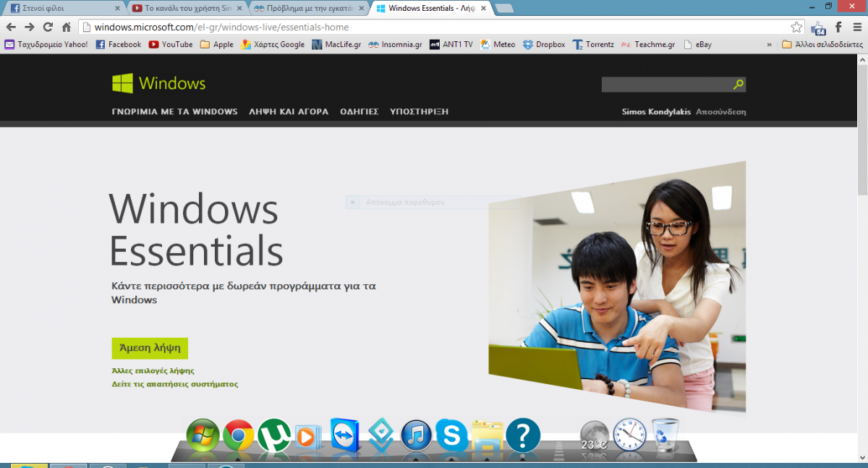Bookmark this page with the star icon
868x468 pixels.
pos(796,27)
